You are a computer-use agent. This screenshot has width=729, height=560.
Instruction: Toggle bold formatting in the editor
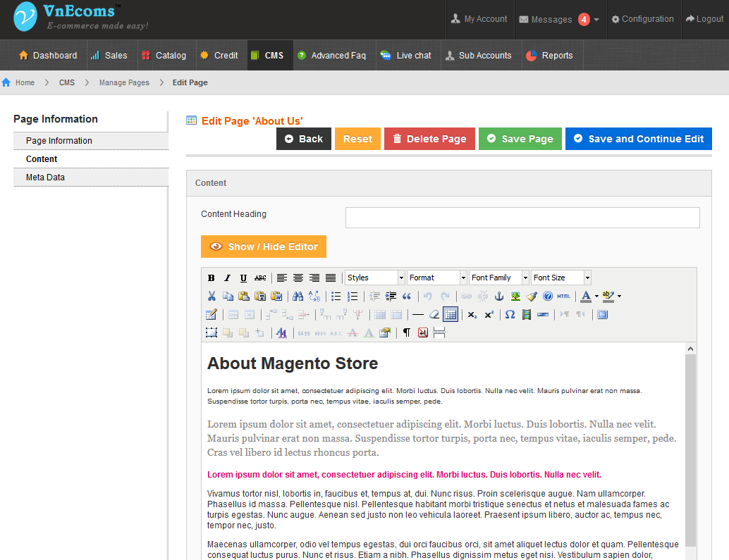pos(211,278)
